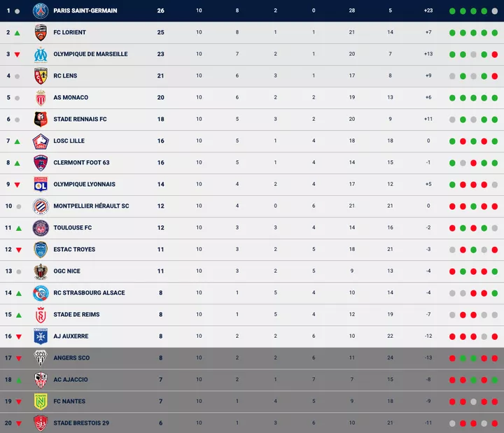Screen dimensions: 504x433
Task: Open the Montpellier Hérault SC team link
Action: click(91, 206)
